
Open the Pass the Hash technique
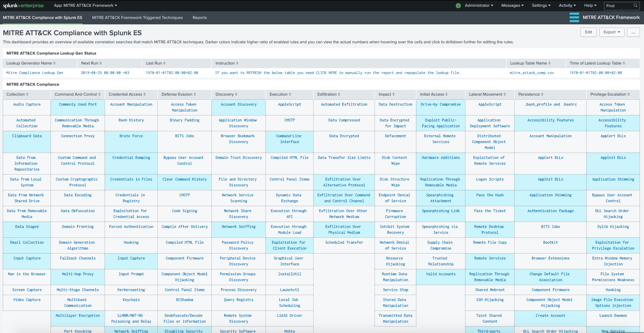pyautogui.click(x=490, y=198)
